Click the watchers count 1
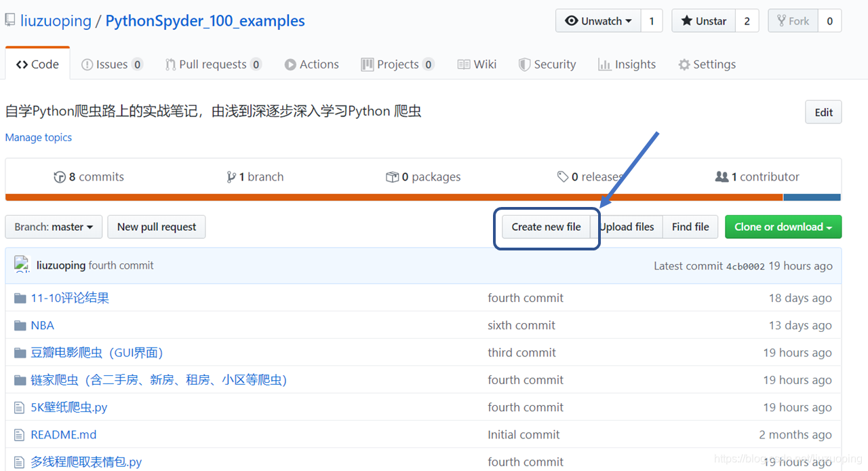The width and height of the screenshot is (868, 471). [x=652, y=21]
